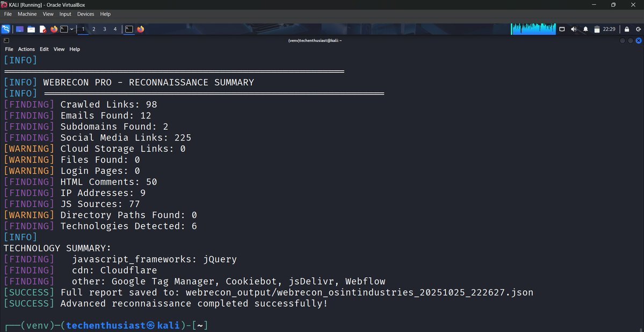Switch to Firefox window in taskbar
644x332 pixels.
pyautogui.click(x=141, y=29)
